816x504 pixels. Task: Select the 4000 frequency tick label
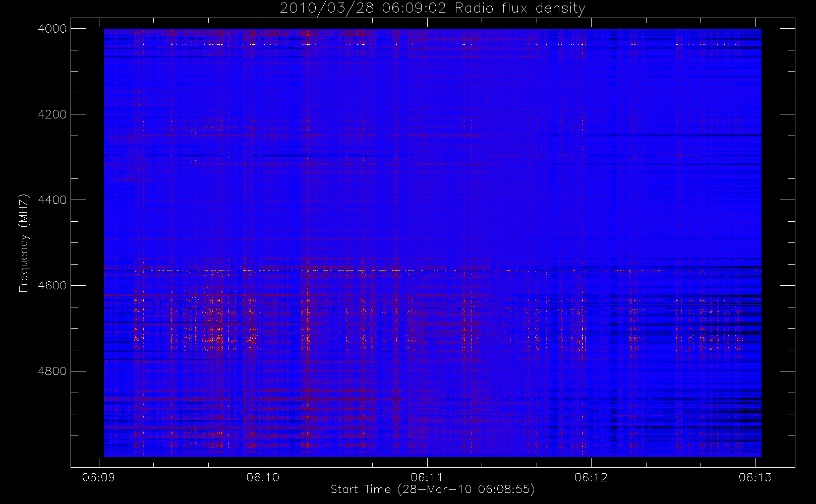52,29
